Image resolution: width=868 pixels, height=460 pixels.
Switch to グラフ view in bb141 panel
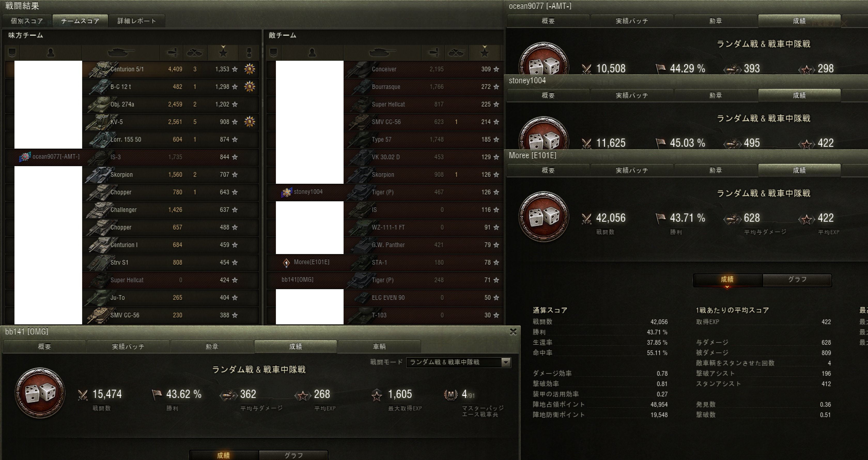[293, 455]
